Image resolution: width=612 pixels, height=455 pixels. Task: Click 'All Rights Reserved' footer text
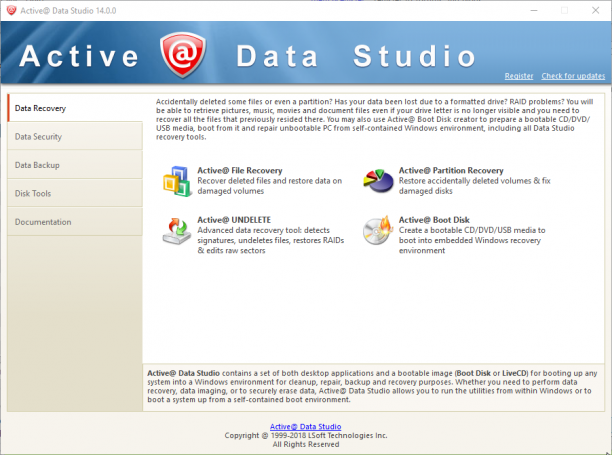(306, 444)
